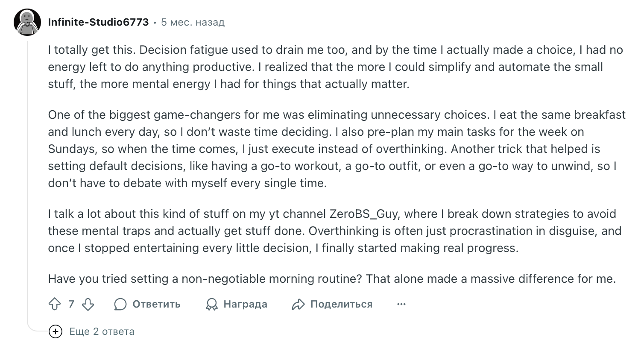Open the Infinite-Studio6773 user profile
644x346 pixels.
pyautogui.click(x=98, y=22)
